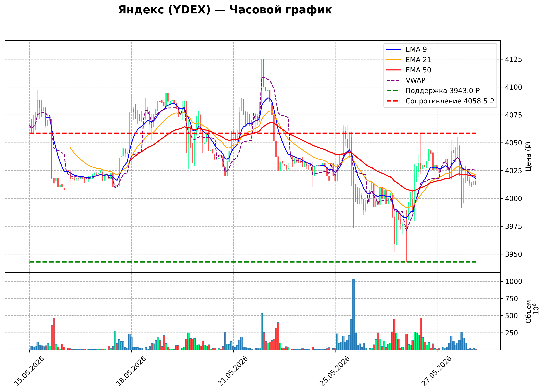
Task: Select the EMA 9 legend label
Action: pos(416,49)
